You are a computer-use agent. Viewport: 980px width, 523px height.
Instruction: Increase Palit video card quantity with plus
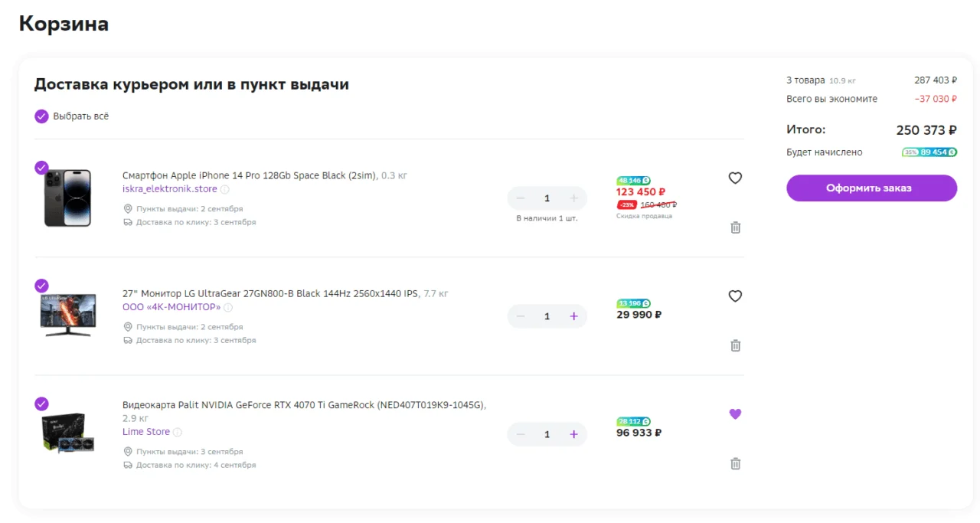[x=573, y=434]
